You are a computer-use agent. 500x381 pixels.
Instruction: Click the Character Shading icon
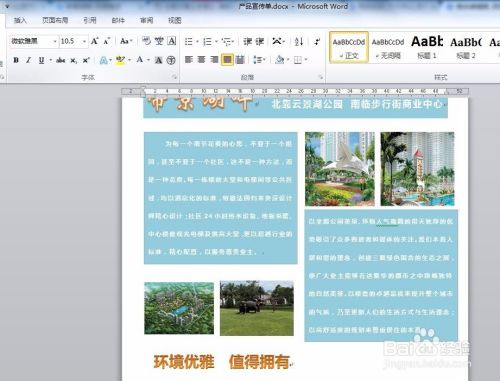coord(159,60)
